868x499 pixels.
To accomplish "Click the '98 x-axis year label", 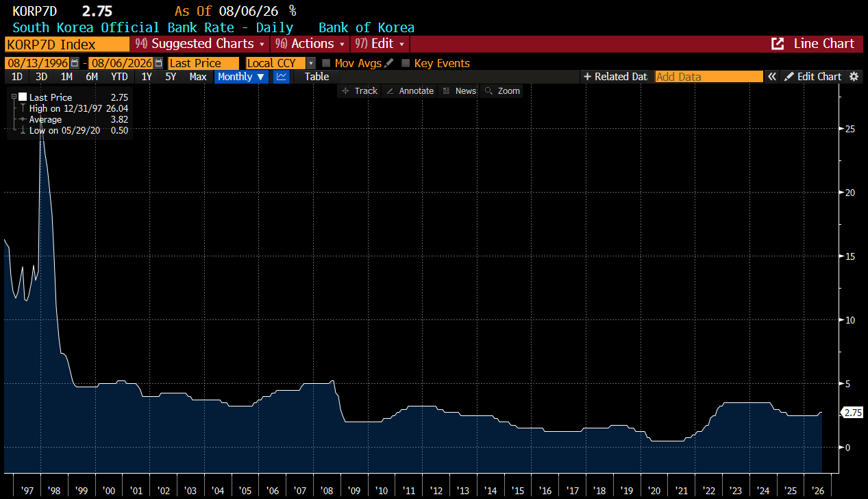I will click(54, 491).
